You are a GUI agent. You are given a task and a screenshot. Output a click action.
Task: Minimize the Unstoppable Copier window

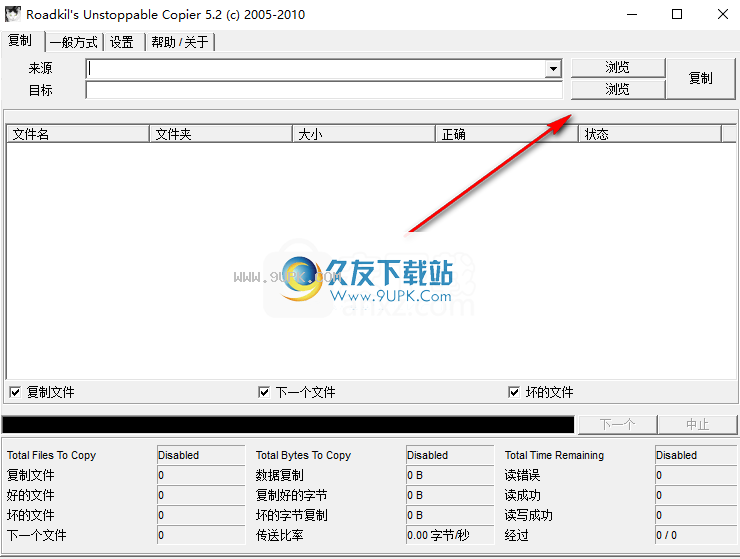[x=632, y=14]
